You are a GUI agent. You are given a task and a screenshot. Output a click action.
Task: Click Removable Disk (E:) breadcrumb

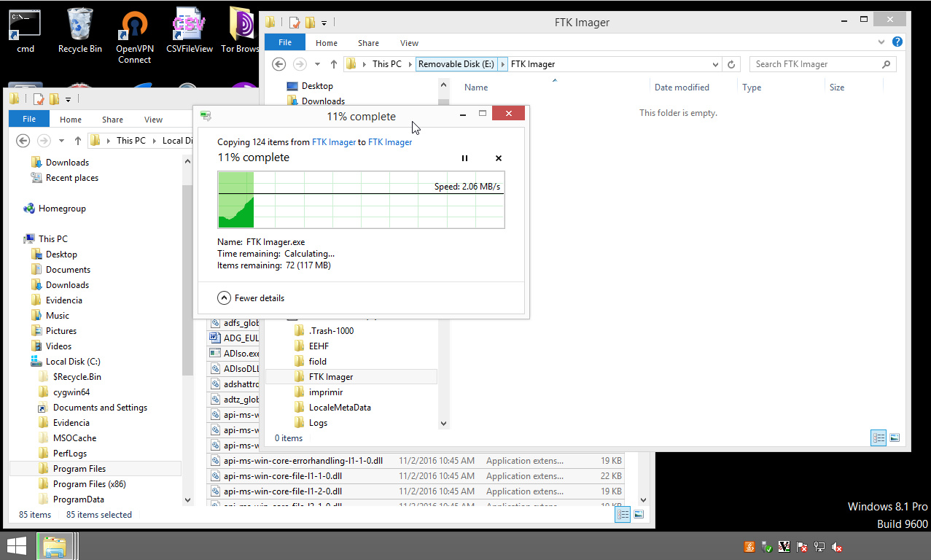[456, 64]
